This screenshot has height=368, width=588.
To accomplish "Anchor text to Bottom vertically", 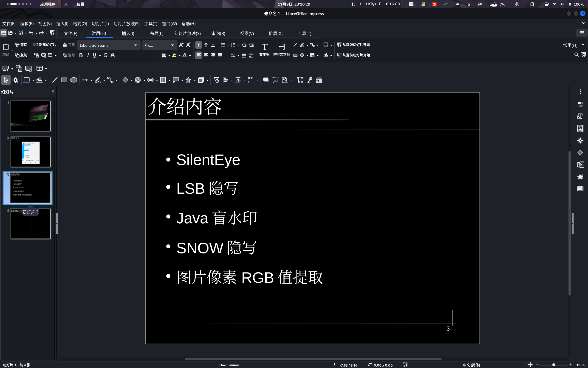I will pos(213,45).
